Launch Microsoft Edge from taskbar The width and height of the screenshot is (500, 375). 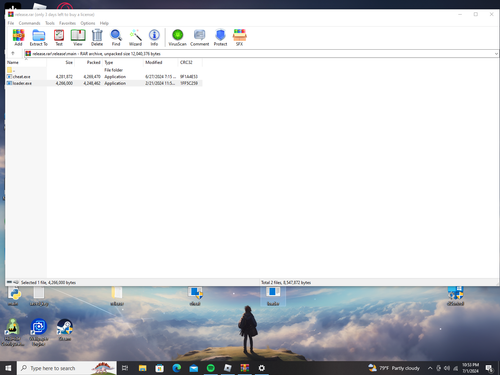pyautogui.click(x=177, y=368)
